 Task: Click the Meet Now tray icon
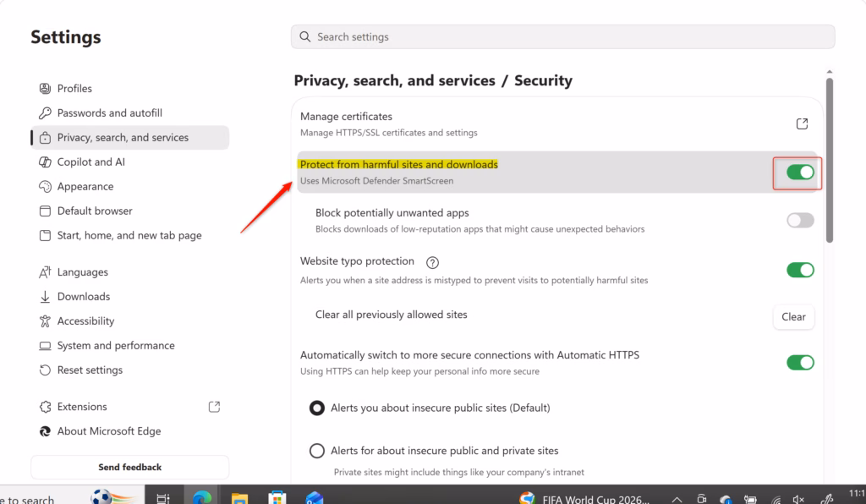click(701, 499)
